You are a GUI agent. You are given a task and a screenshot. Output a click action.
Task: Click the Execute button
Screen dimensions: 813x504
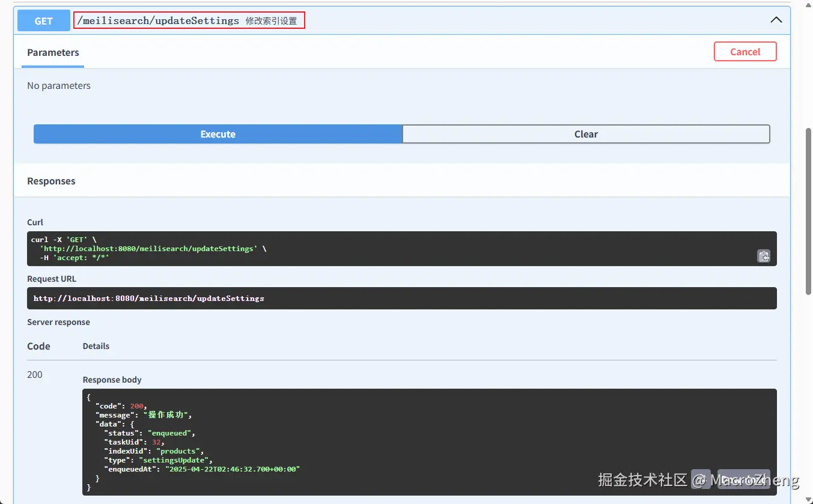click(x=218, y=134)
